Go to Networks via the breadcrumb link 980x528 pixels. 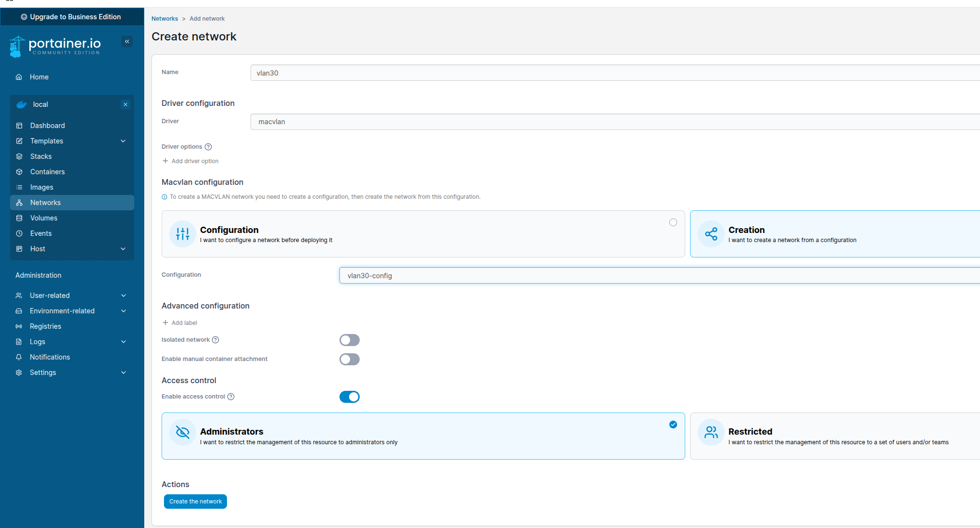click(x=164, y=18)
